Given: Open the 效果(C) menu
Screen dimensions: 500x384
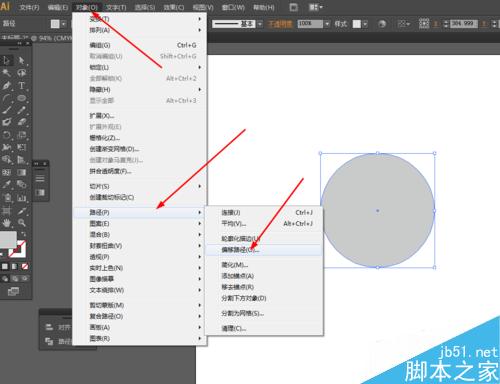Looking at the screenshot, I should point(174,7).
